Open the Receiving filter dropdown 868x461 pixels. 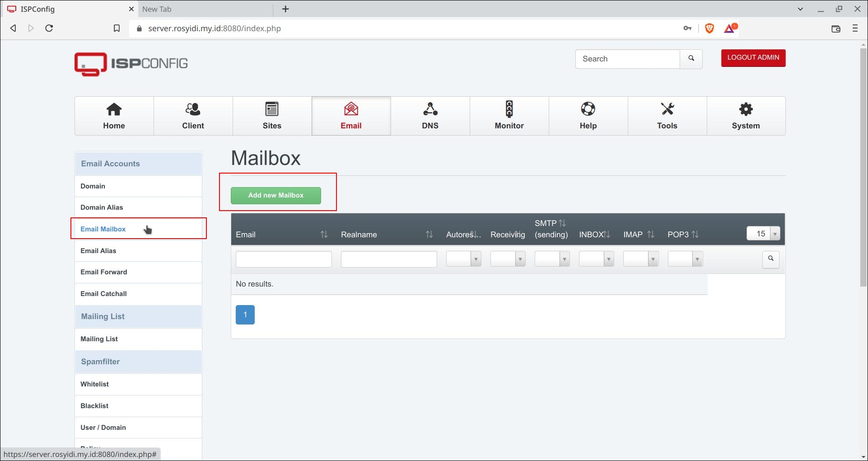point(508,259)
